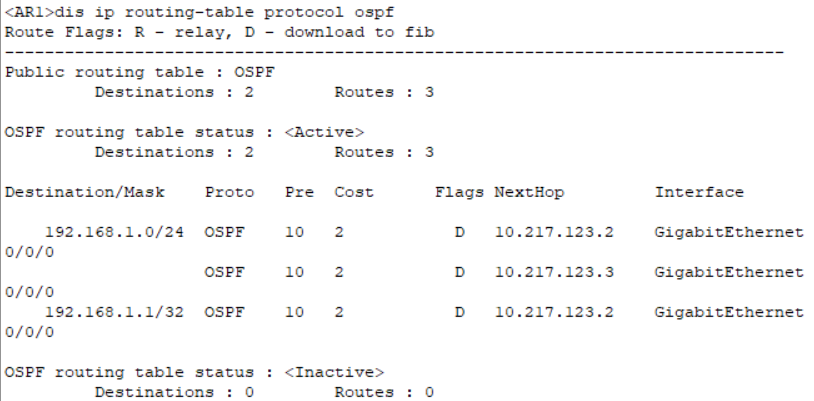Click the Destinations : 0 text
This screenshot has width=814, height=401.
point(174,392)
